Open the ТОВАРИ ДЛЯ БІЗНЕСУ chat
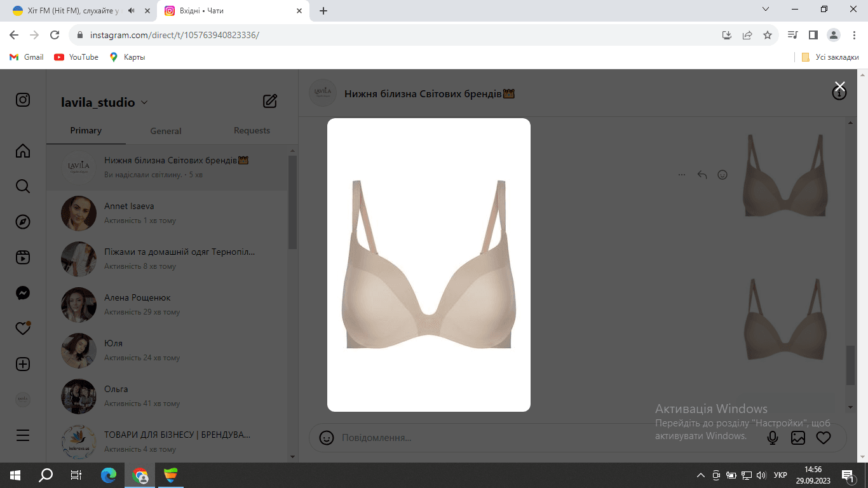 (167, 442)
